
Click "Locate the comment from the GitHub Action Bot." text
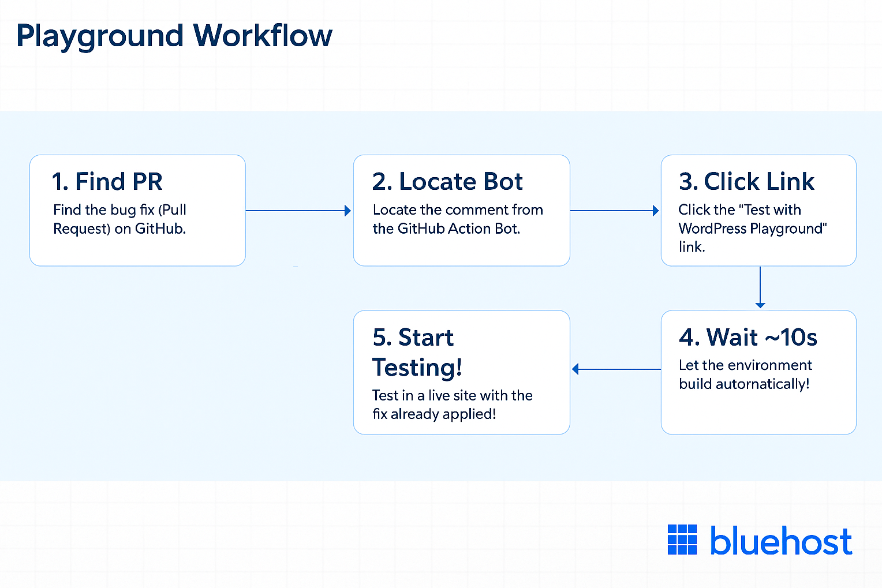tap(458, 219)
